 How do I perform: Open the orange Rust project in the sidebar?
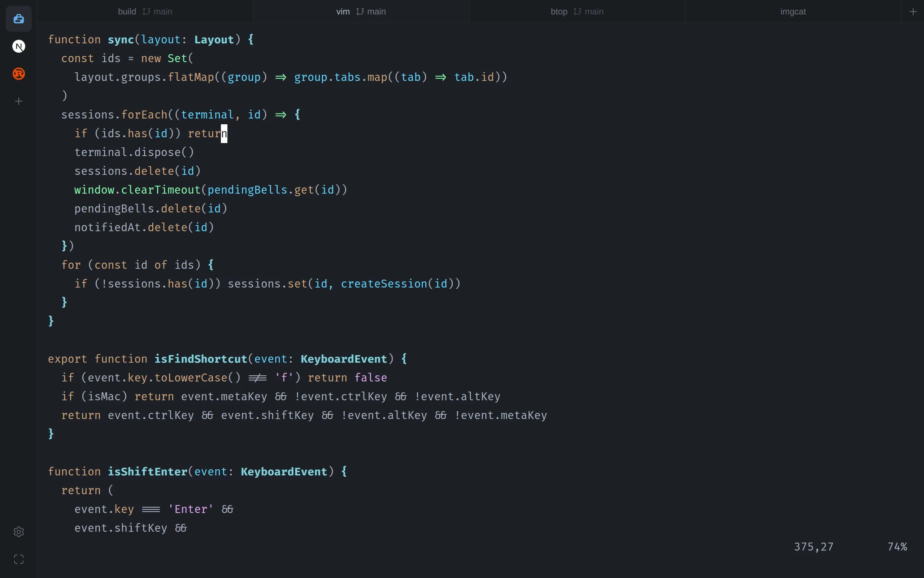(19, 73)
